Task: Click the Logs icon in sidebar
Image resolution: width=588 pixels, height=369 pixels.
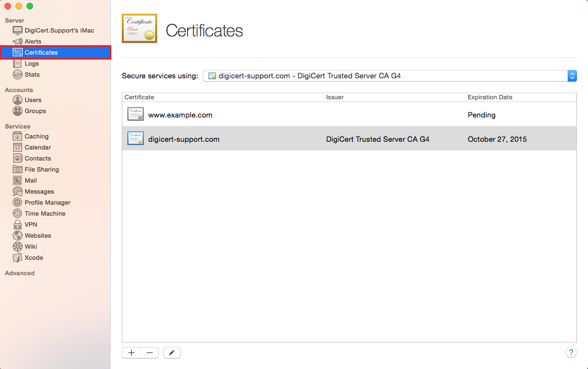Action: click(x=18, y=63)
